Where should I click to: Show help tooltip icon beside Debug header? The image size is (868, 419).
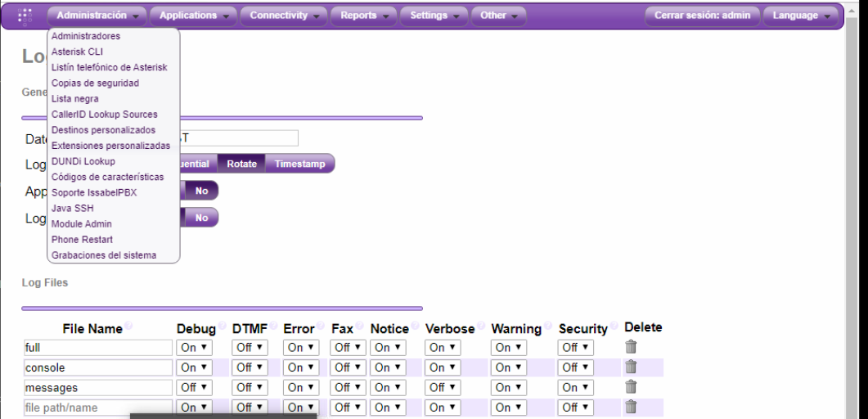pyautogui.click(x=222, y=327)
